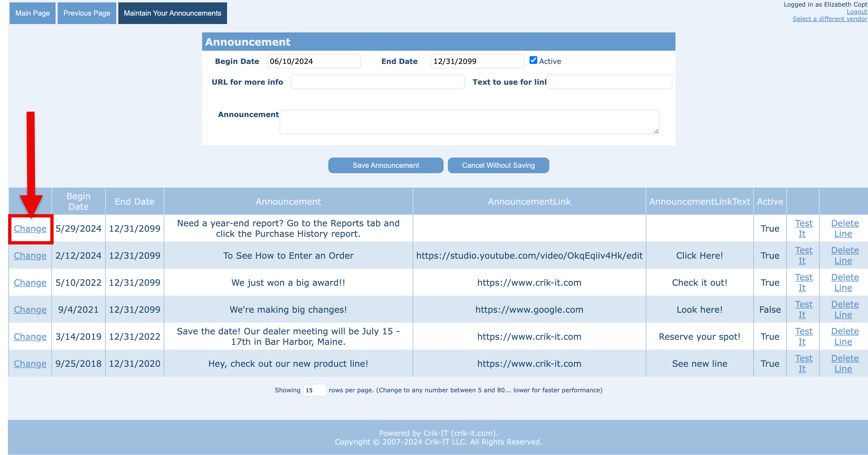The width and height of the screenshot is (868, 455).
Task: Click the Announcement text area
Action: (x=469, y=122)
